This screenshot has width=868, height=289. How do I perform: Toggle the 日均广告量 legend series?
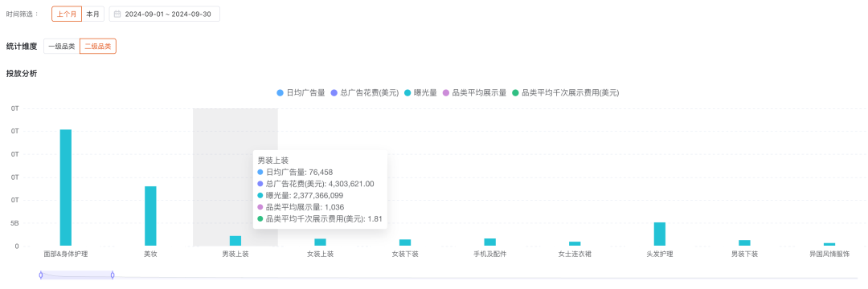(301, 93)
